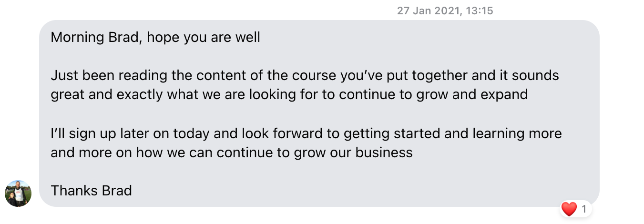Open the sender's profile avatar

[x=18, y=193]
